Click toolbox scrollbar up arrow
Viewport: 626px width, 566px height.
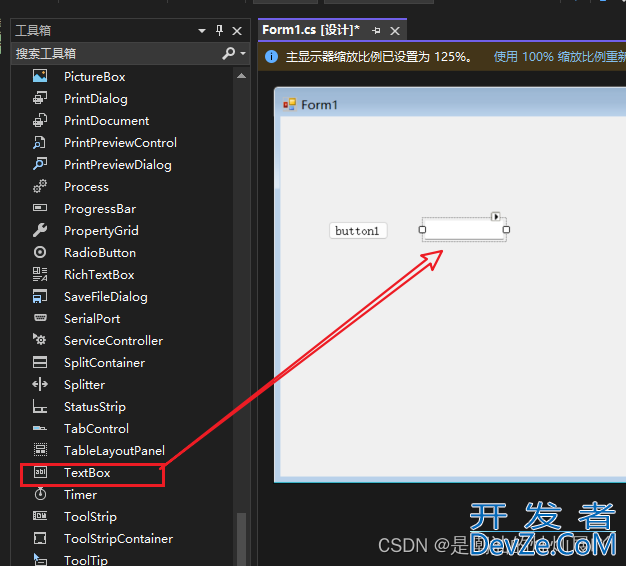[x=241, y=76]
